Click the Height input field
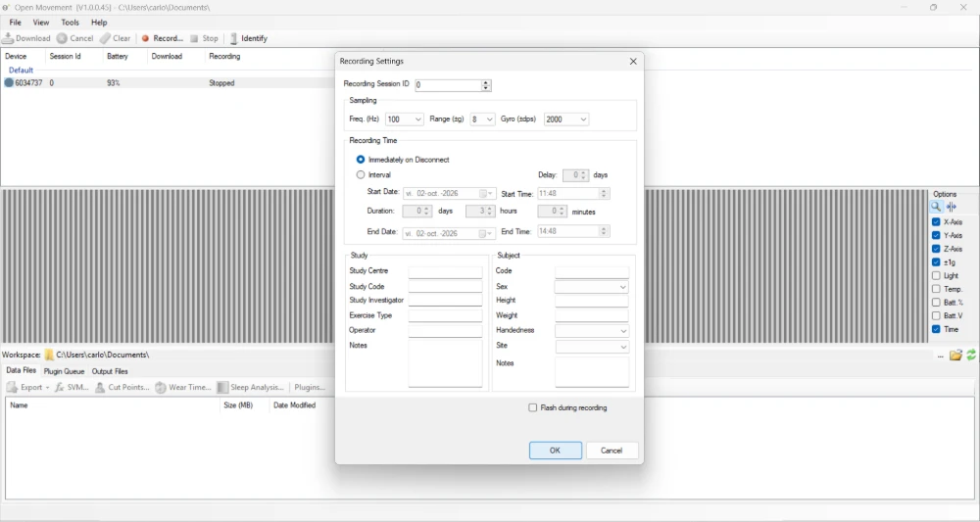This screenshot has height=522, width=980. point(591,301)
